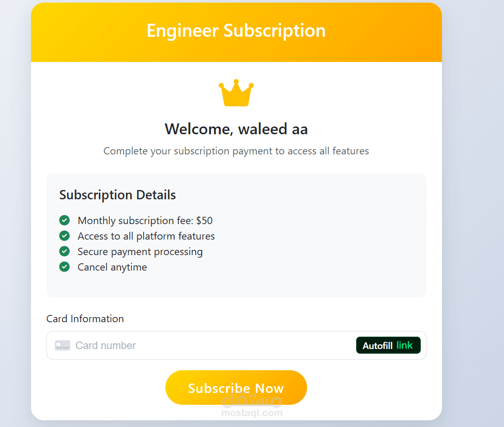This screenshot has height=427, width=504.
Task: Click the Engineer Subscription header title
Action: pyautogui.click(x=236, y=30)
